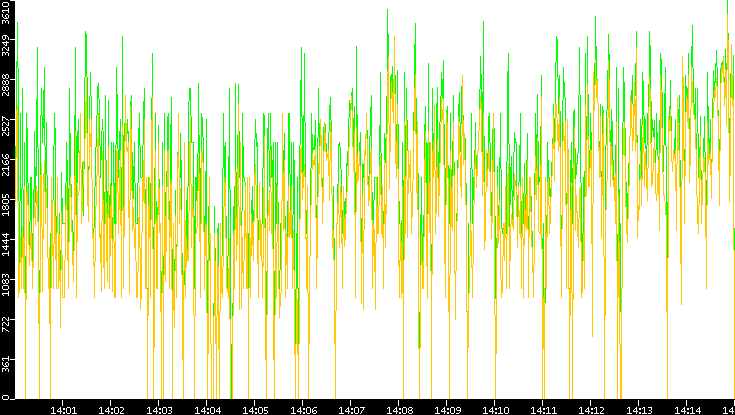Viewport: 735px width, 415px height.
Task: Click the 2166 value on vertical axis
Action: click(x=6, y=165)
